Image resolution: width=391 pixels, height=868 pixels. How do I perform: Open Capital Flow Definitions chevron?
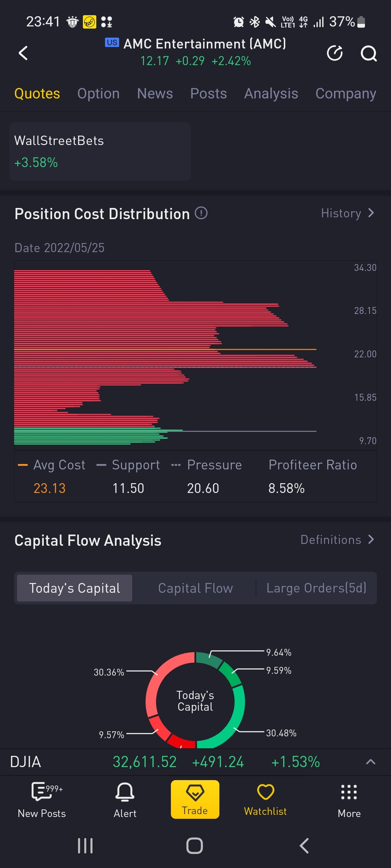click(x=370, y=540)
